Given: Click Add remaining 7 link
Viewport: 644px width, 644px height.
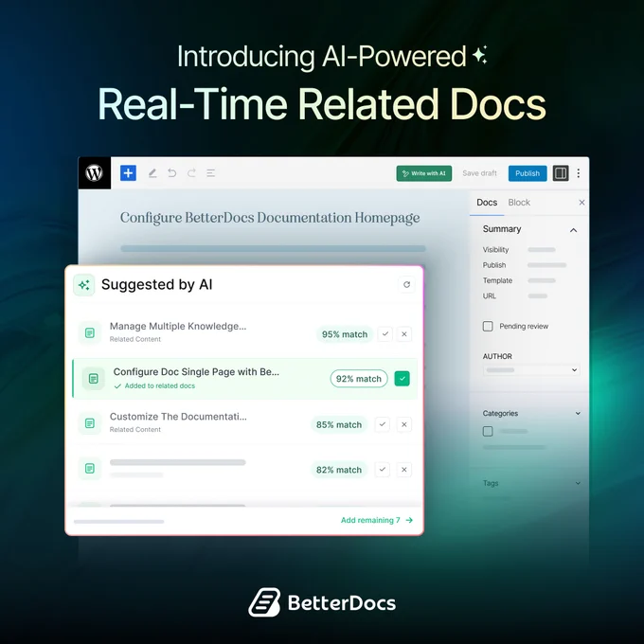Looking at the screenshot, I should [x=377, y=520].
